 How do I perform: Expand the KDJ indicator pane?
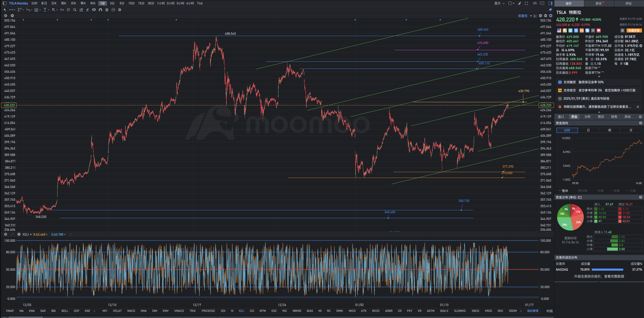pos(12,234)
